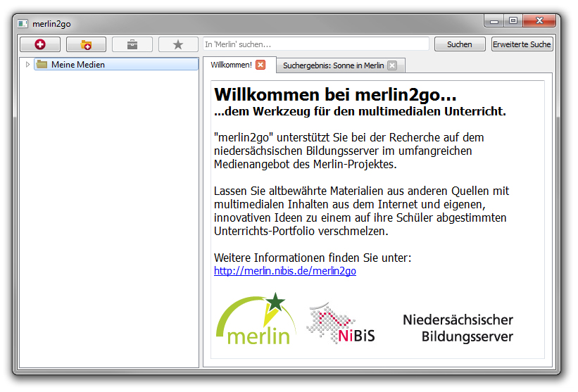Viewport: 578px width, 392px height.
Task: Close the Willkommen! tab
Action: click(260, 65)
